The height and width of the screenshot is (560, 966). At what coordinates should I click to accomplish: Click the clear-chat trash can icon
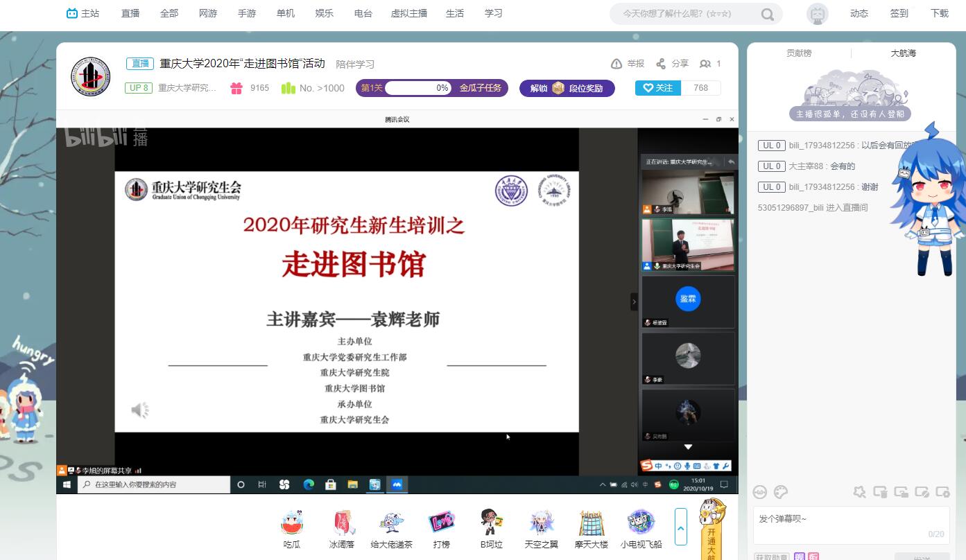tap(881, 492)
